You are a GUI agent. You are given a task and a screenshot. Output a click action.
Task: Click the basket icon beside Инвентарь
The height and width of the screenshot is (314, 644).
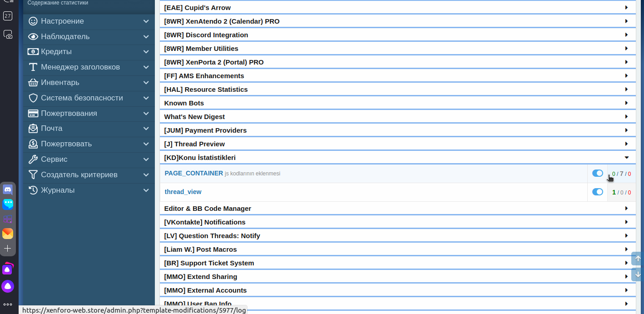(x=33, y=83)
